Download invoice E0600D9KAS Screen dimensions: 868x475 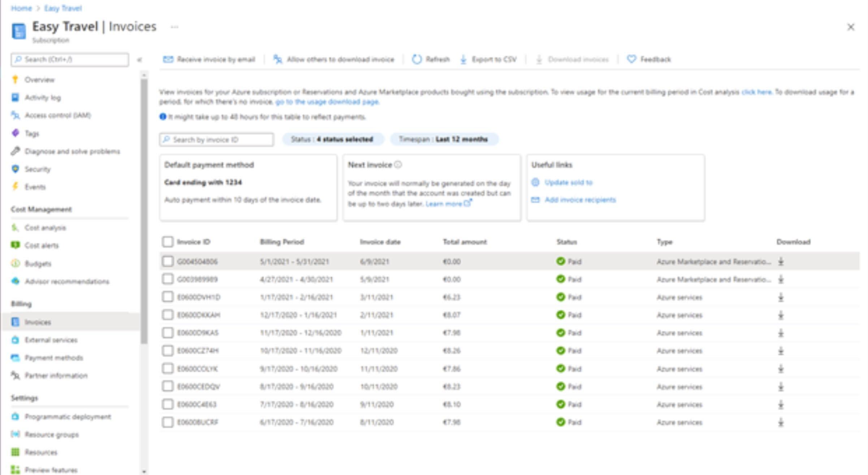(781, 333)
